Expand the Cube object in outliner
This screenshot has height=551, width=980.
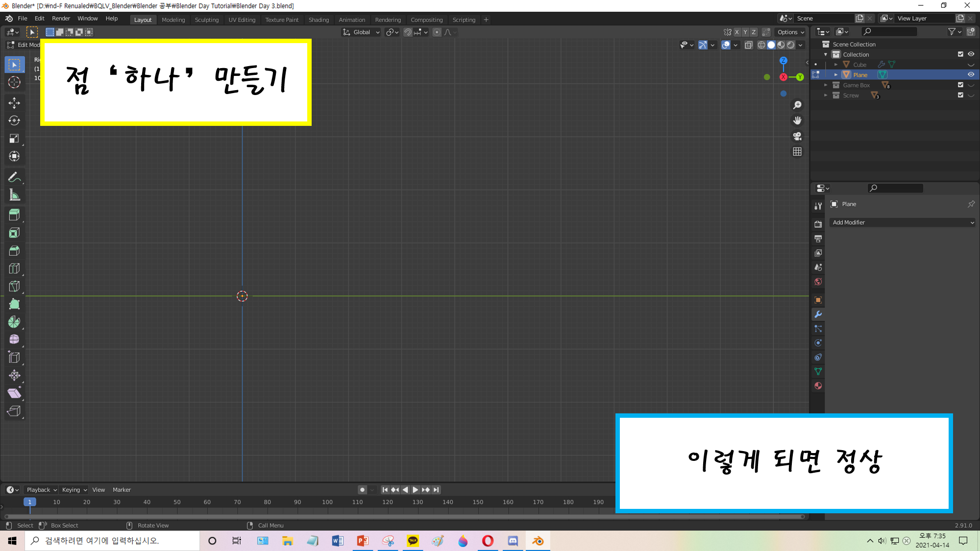coord(836,65)
